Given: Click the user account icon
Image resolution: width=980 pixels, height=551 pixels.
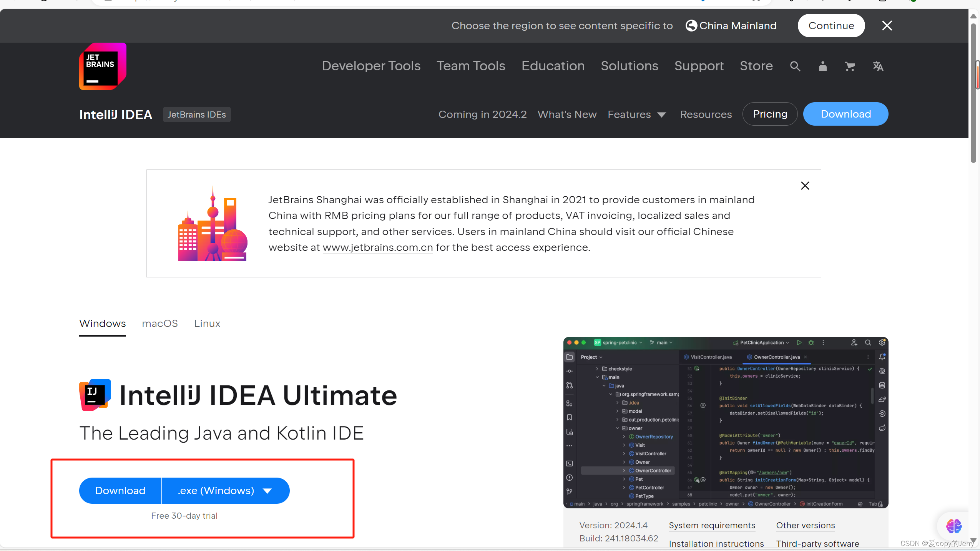Looking at the screenshot, I should [822, 66].
